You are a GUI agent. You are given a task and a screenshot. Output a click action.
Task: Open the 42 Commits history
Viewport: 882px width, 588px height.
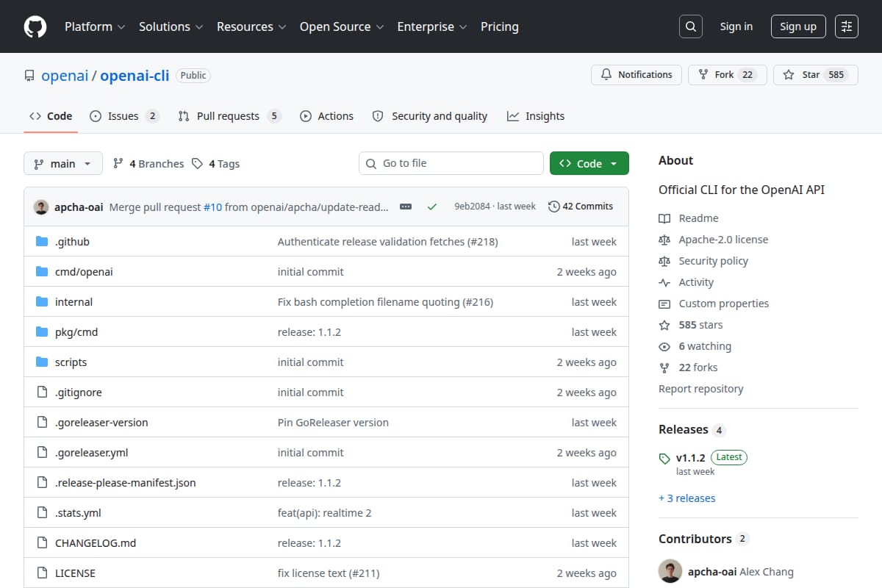[x=581, y=207]
